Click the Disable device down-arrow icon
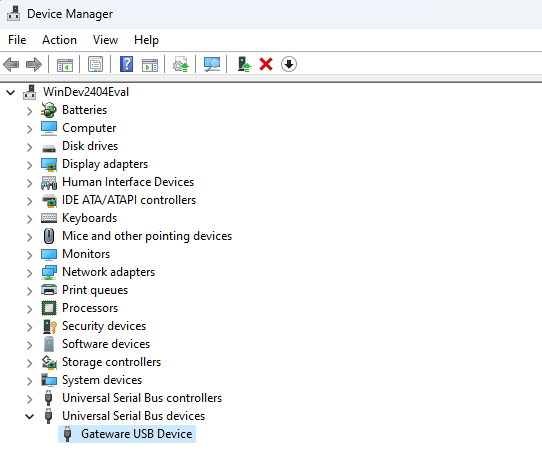 289,64
